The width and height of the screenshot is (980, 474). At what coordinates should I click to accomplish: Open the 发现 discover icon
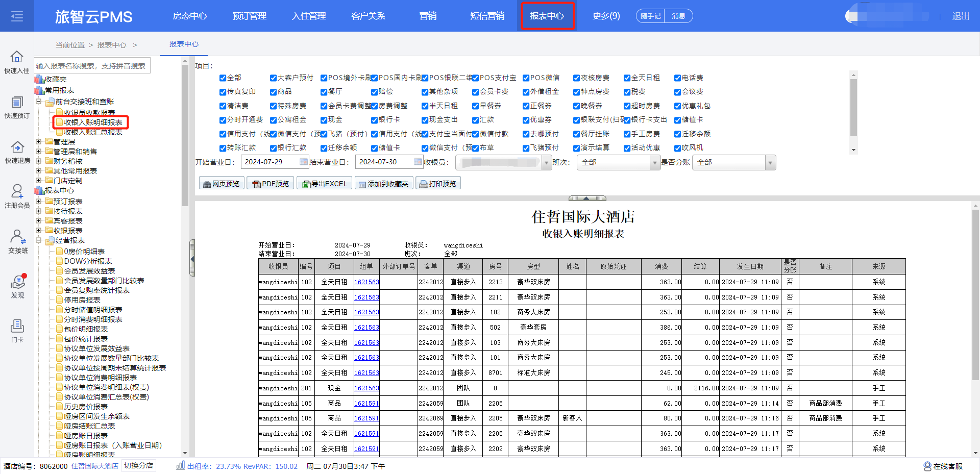pos(18,281)
